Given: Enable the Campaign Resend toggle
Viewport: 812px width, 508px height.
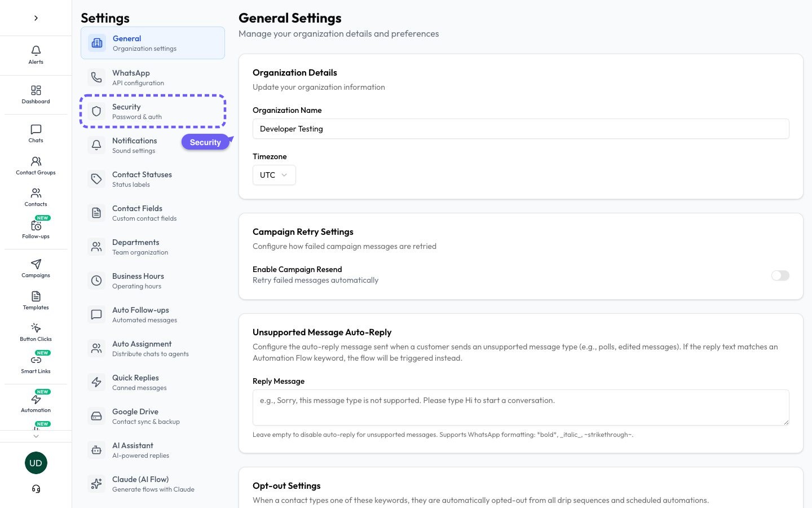Looking at the screenshot, I should coord(780,275).
